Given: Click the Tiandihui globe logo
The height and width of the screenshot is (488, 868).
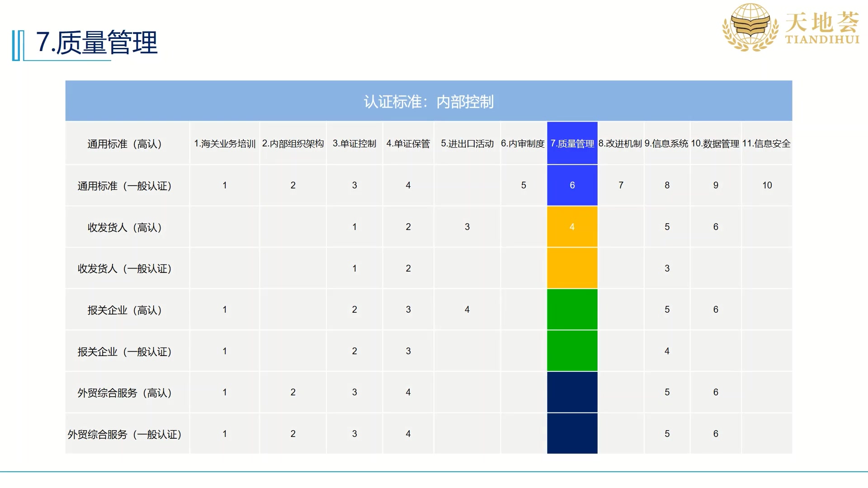Looking at the screenshot, I should click(x=750, y=27).
